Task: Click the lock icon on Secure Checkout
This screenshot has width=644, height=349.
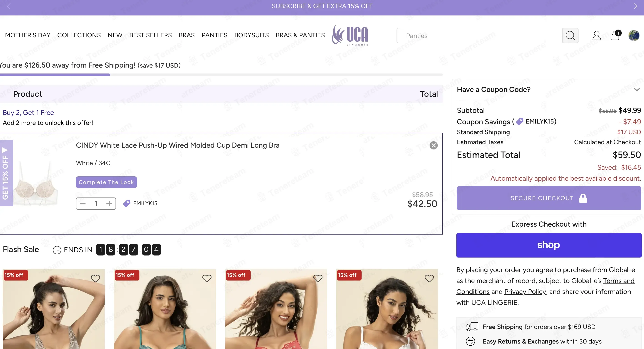Action: (x=583, y=198)
